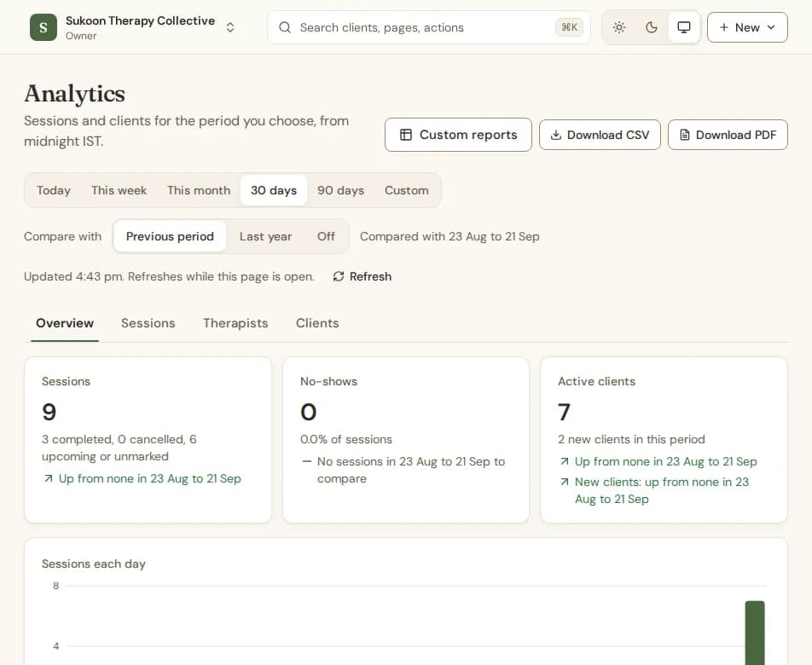812x665 pixels.
Task: Switch to the Overview tab
Action: pyautogui.click(x=65, y=323)
